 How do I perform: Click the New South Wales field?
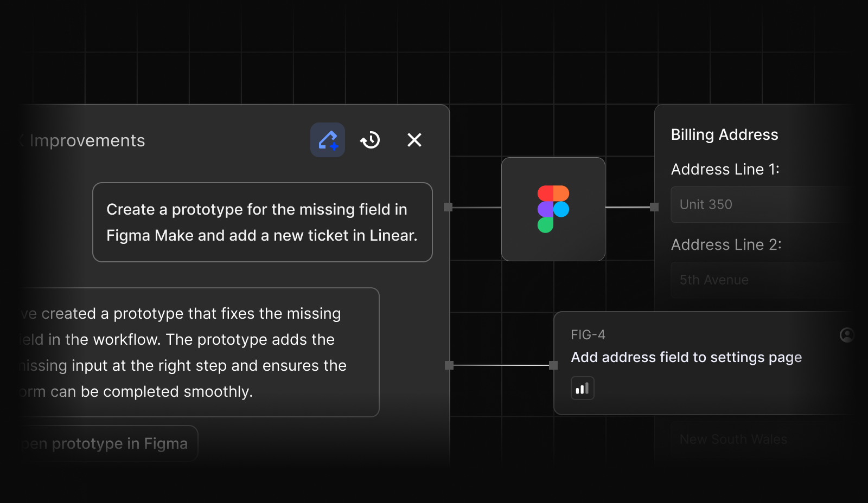[x=759, y=439]
